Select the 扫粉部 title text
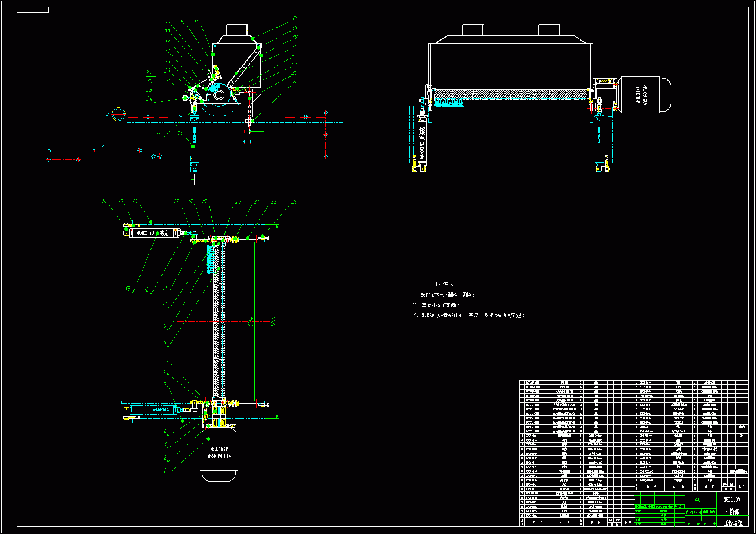The height and width of the screenshot is (534, 756). [732, 512]
